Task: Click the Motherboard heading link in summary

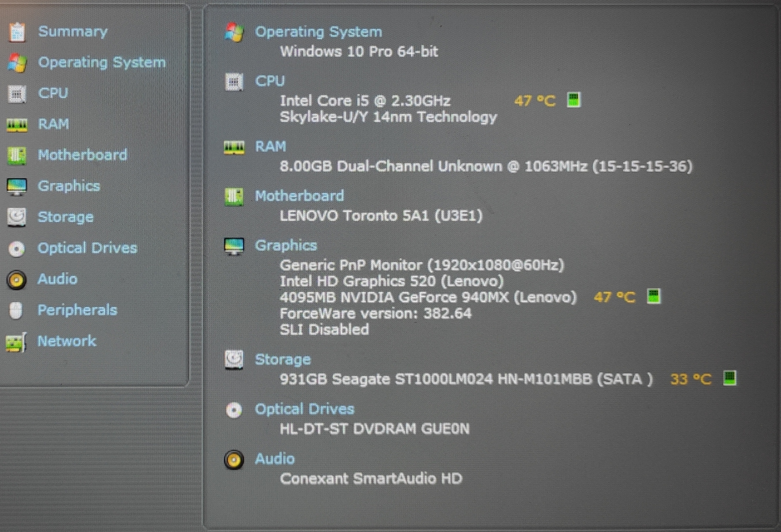Action: (300, 196)
